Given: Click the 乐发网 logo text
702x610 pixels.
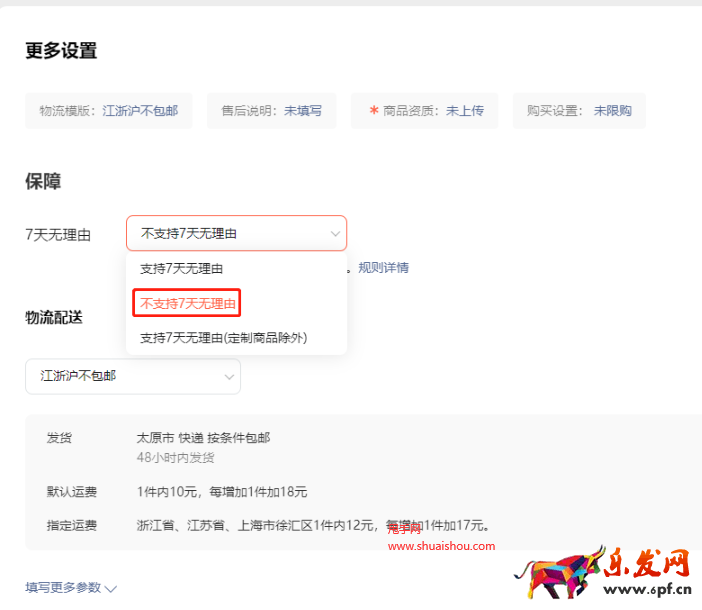Looking at the screenshot, I should click(649, 565).
